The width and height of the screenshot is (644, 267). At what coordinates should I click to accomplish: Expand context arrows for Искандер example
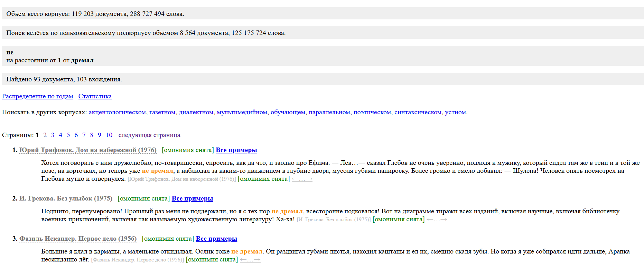point(250,260)
